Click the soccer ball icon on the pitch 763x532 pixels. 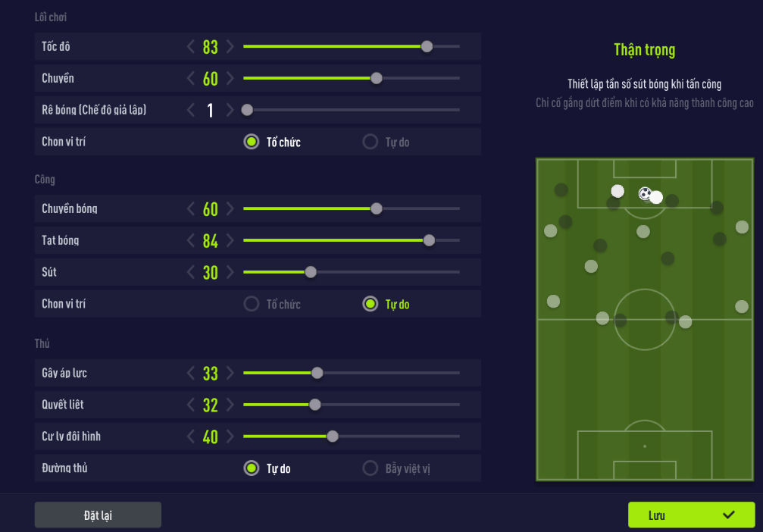coord(645,194)
